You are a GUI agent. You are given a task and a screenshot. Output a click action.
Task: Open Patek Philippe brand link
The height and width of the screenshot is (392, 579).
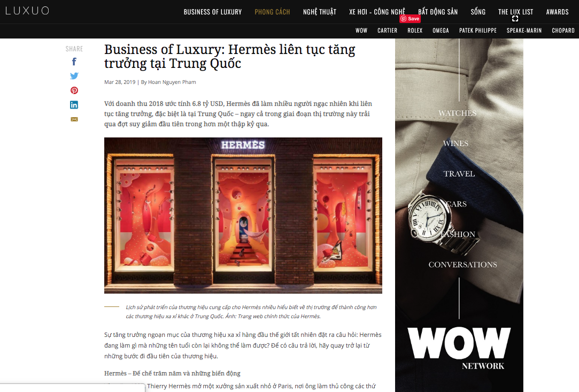click(x=478, y=30)
